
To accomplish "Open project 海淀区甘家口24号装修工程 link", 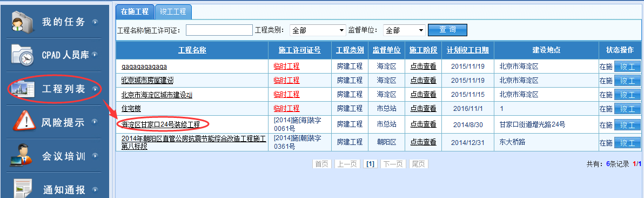I will [160, 124].
